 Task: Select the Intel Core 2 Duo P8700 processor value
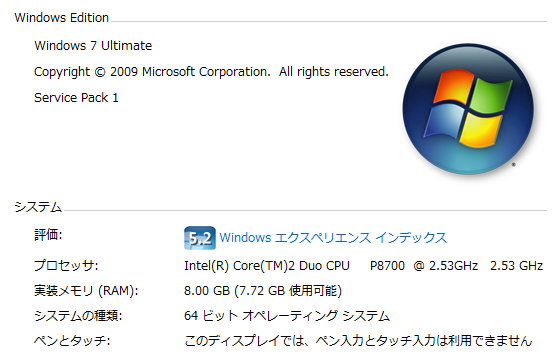[363, 265]
